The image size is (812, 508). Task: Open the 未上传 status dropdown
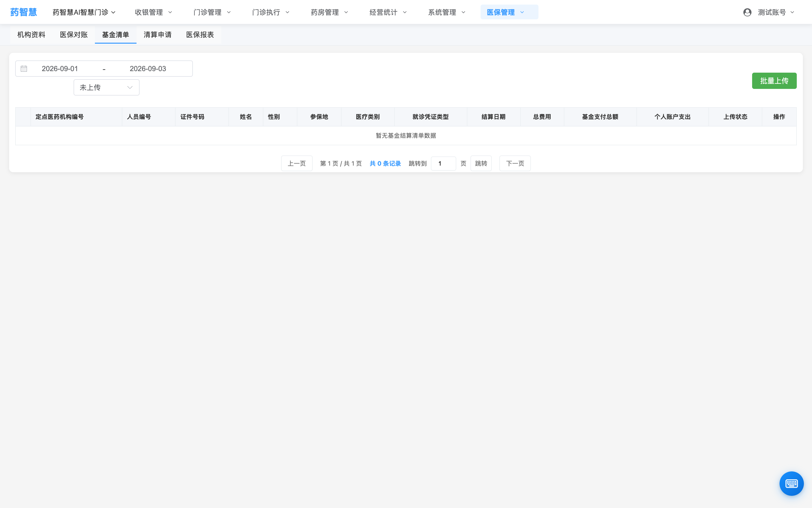coord(106,87)
